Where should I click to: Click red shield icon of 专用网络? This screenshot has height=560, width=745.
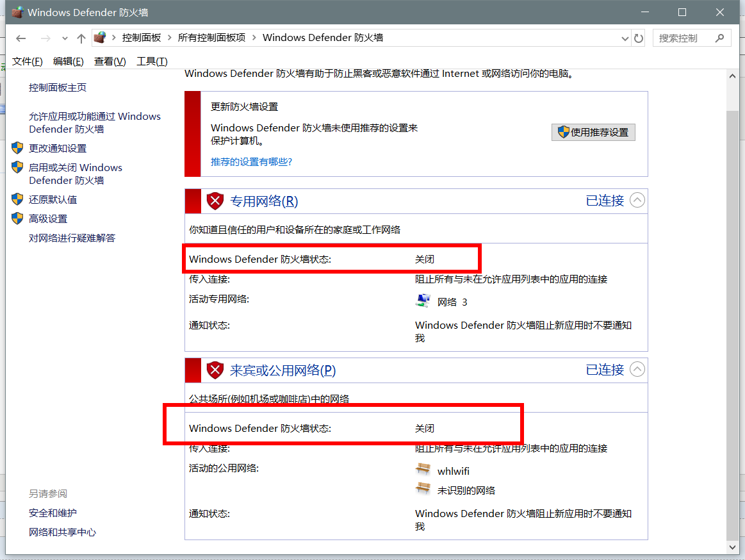[x=215, y=201]
